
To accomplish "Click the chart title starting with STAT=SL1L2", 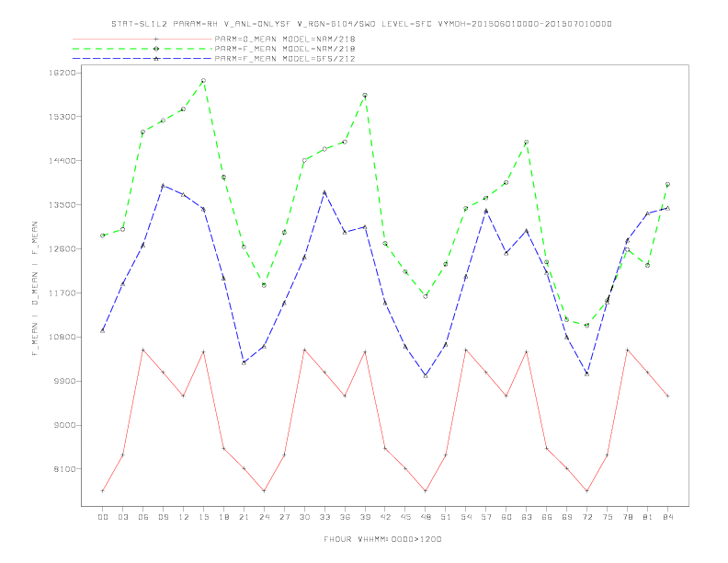I will coord(361,24).
